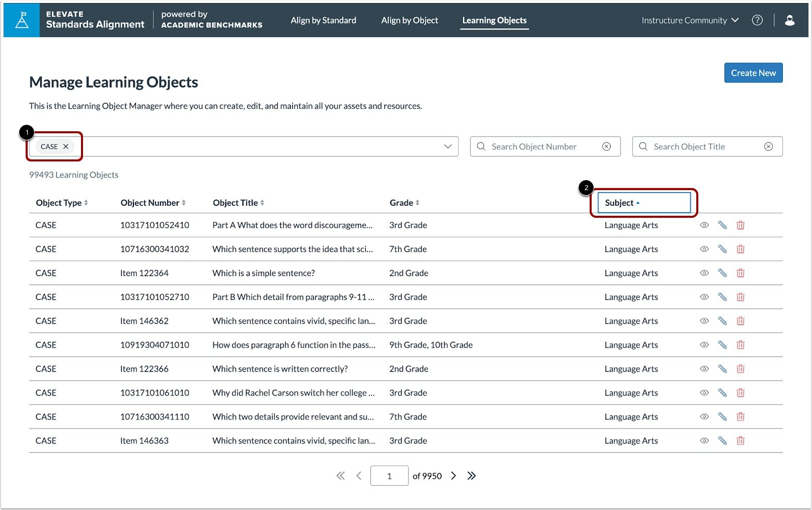Preview the "Which is a simple sentence?" learning object
Screen dimensions: 812x510
pos(704,273)
